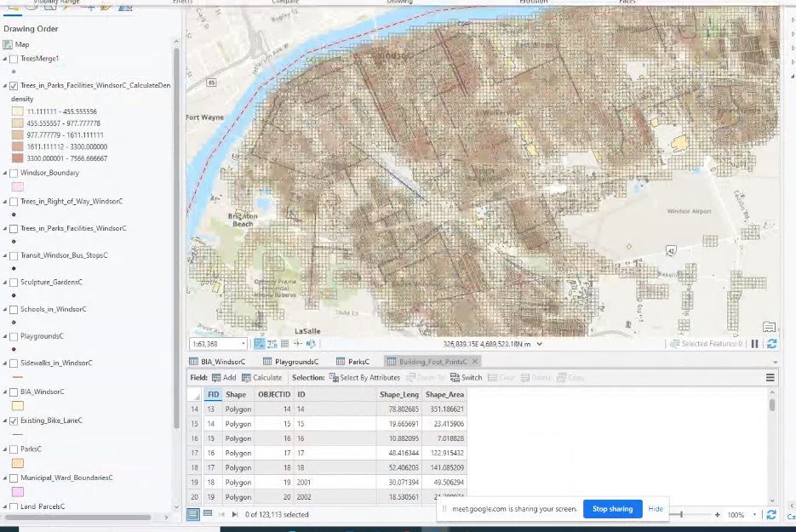Open the table zoom percentage dropdown
The width and height of the screenshot is (796, 532).
click(755, 515)
